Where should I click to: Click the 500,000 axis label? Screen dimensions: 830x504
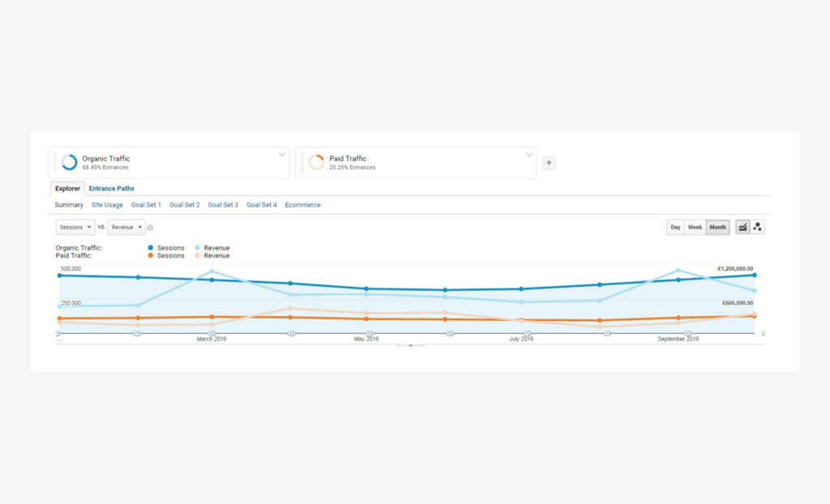pyautogui.click(x=71, y=269)
